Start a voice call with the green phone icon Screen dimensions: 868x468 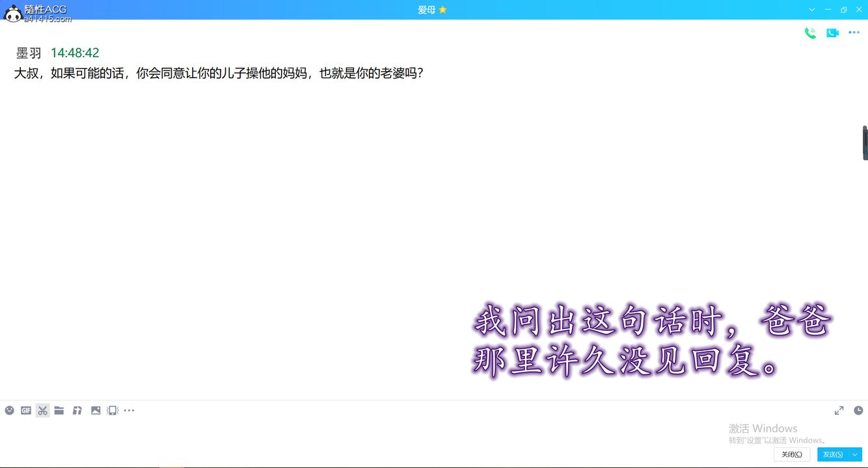[x=810, y=33]
